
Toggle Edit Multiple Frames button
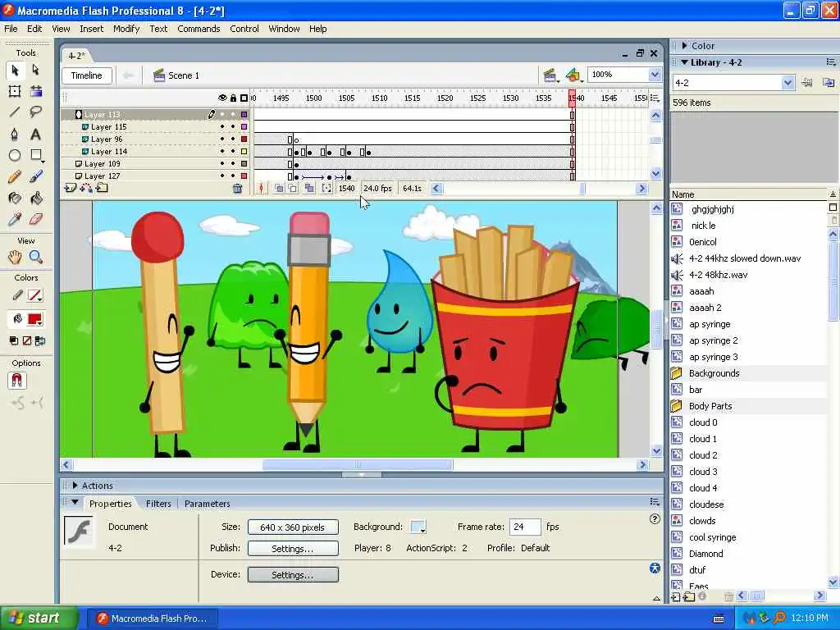[x=309, y=189]
